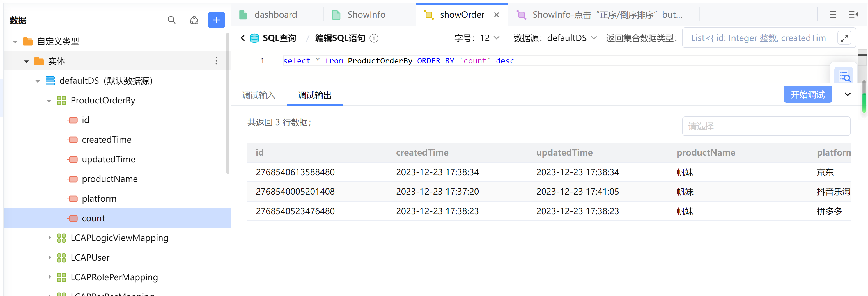Click the 开始调试 debug button

[807, 94]
